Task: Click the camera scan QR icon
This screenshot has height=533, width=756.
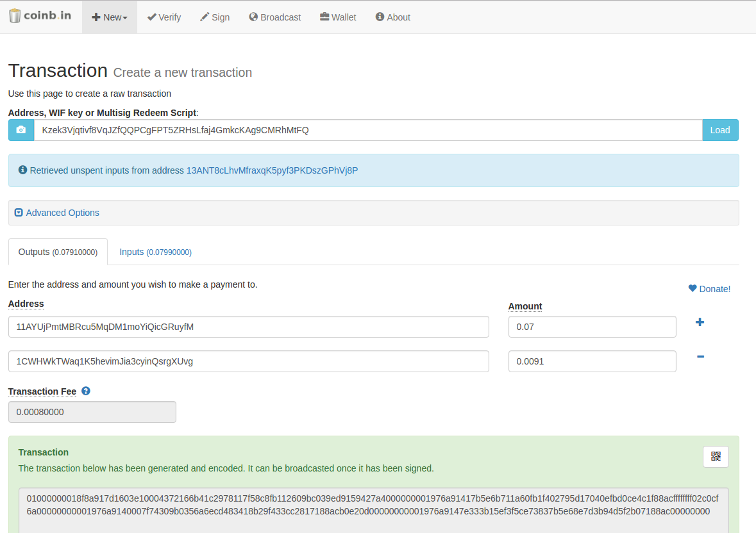Action: point(21,130)
